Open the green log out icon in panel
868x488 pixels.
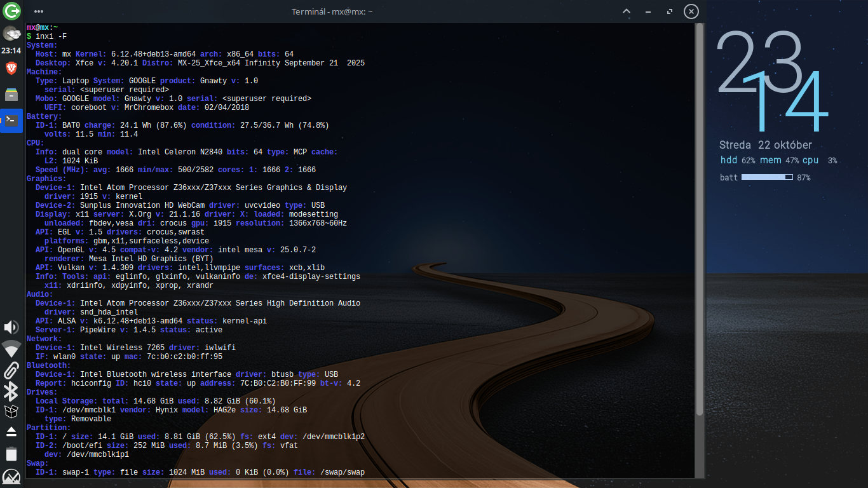(11, 11)
